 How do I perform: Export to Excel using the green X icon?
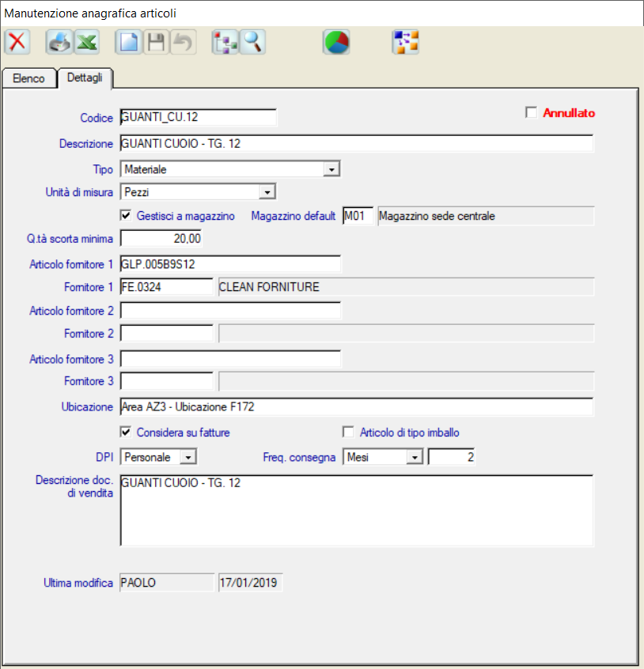pyautogui.click(x=87, y=42)
